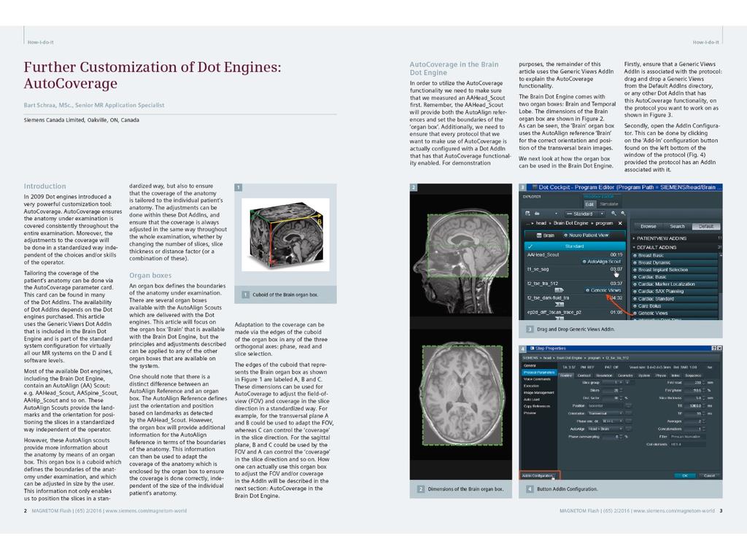Click the help question mark in Step Properties
The width and height of the screenshot is (747, 560).
click(x=713, y=349)
